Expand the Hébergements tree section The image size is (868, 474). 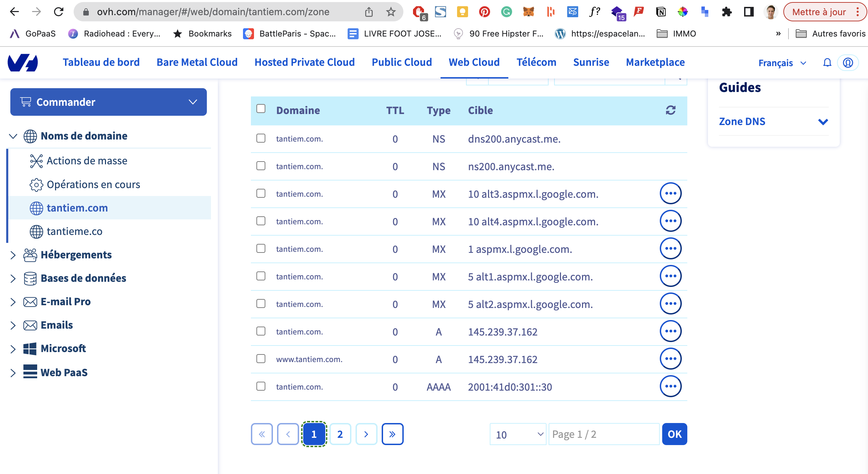click(x=13, y=255)
